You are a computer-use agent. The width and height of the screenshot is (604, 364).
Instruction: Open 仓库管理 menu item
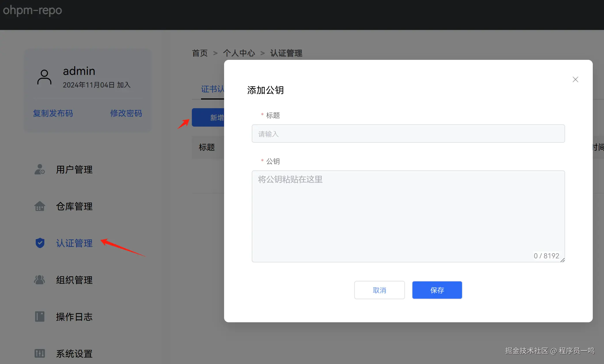click(x=74, y=207)
